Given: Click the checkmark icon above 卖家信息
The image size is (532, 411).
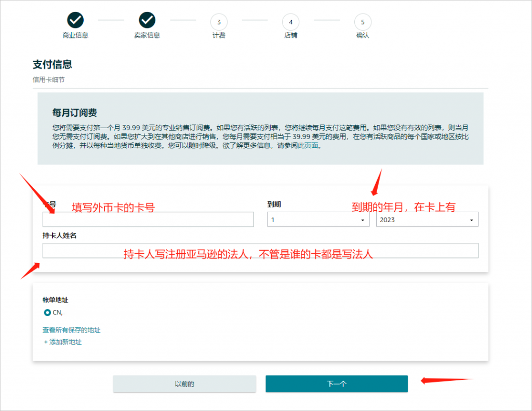Looking at the screenshot, I should click(147, 21).
